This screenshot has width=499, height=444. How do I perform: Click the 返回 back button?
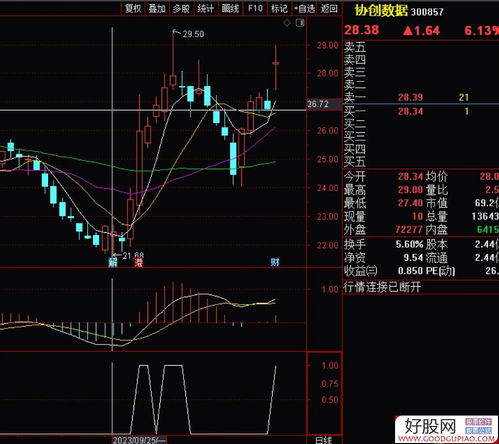tap(329, 8)
